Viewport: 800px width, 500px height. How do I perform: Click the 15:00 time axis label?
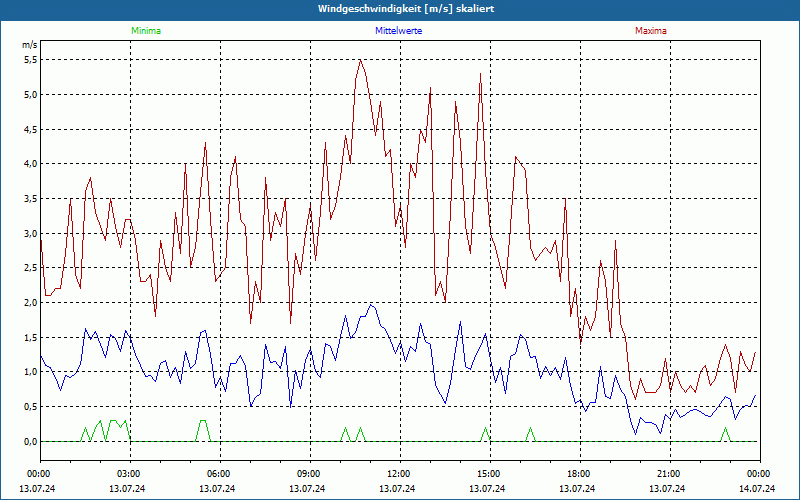490,474
